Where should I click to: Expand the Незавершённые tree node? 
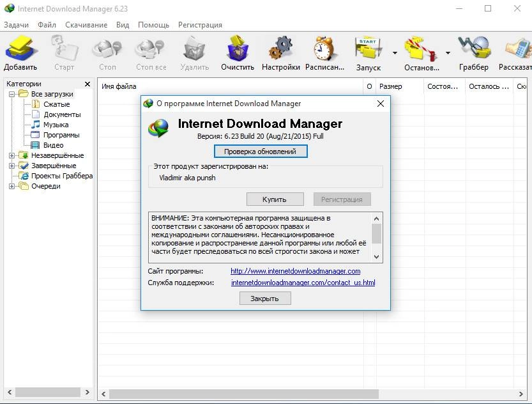click(x=12, y=155)
